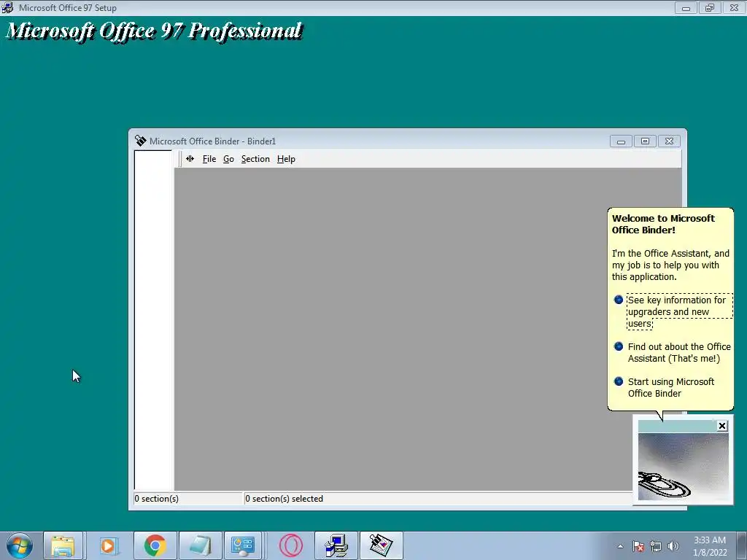Launch Opera browser from the taskbar
This screenshot has width=747, height=560.
(x=291, y=545)
